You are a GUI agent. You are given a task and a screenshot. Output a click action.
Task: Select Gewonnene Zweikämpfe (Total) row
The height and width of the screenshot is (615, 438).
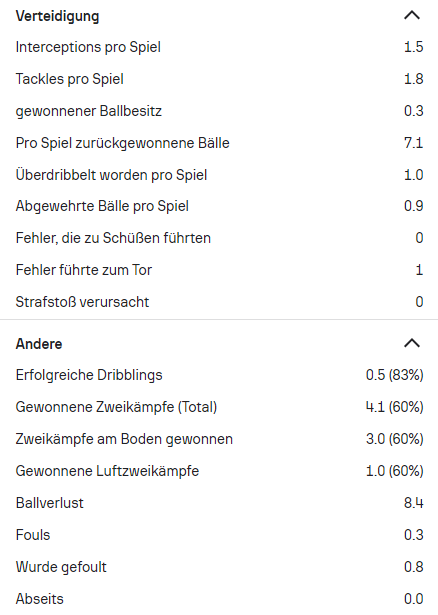(x=219, y=407)
